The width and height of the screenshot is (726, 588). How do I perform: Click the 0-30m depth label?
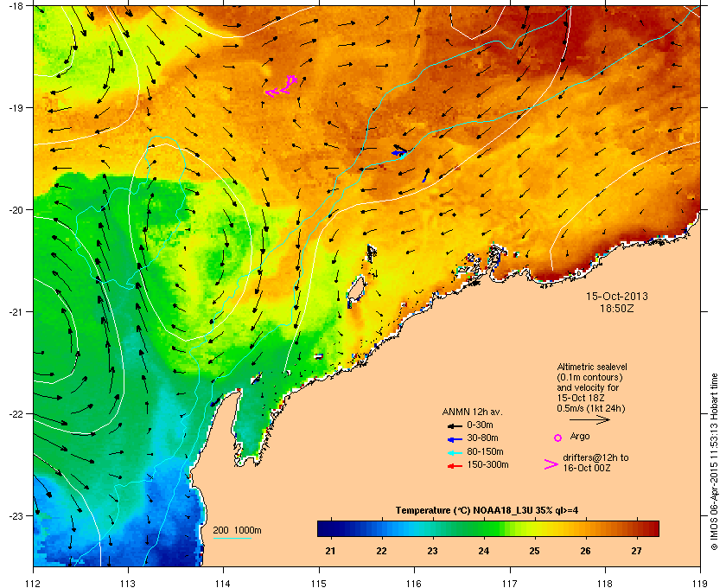point(480,425)
